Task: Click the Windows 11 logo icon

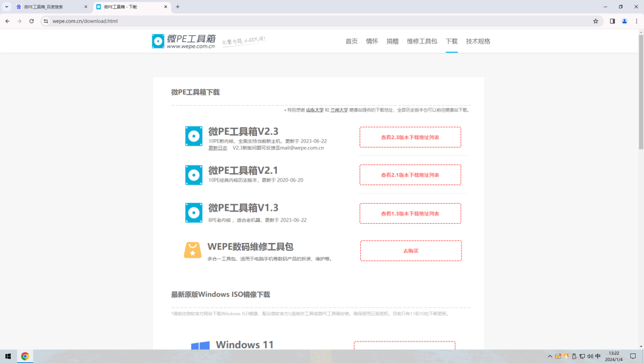Action: (x=200, y=345)
